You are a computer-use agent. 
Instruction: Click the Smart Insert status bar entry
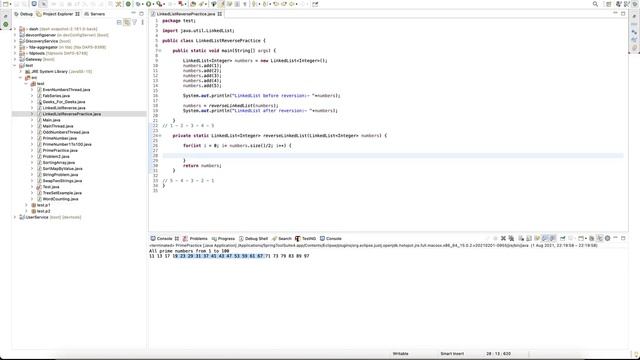[452, 353]
